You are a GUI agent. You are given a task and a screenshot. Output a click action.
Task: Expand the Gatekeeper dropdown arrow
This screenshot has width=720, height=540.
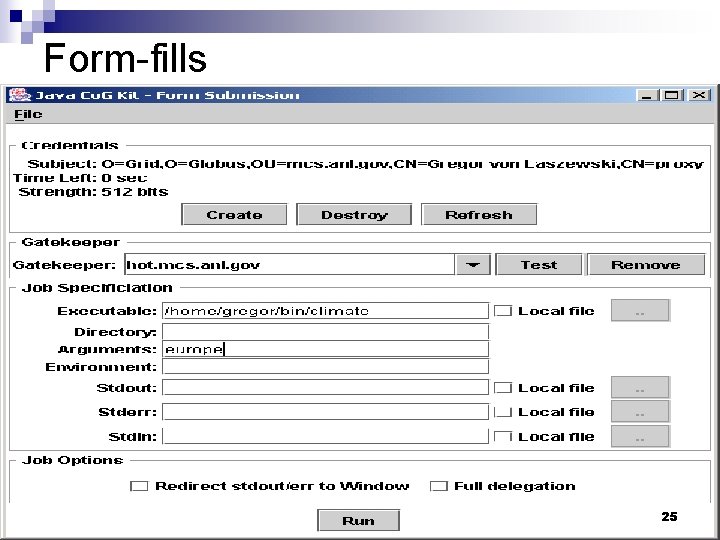(x=472, y=265)
